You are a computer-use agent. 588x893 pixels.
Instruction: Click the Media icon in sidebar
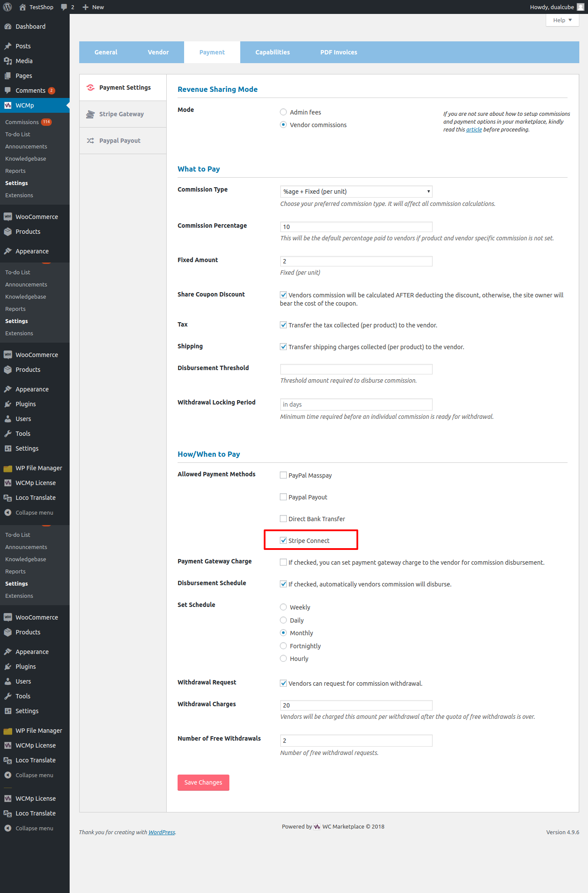pyautogui.click(x=8, y=61)
